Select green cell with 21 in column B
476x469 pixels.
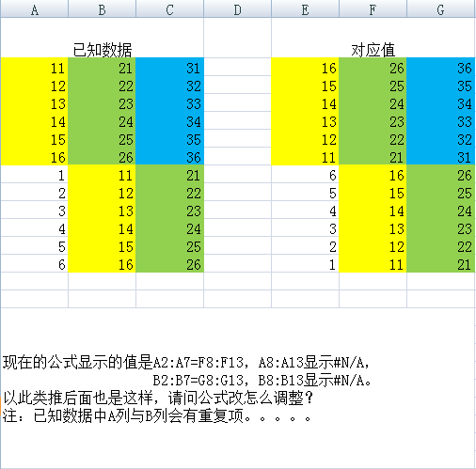(102, 68)
